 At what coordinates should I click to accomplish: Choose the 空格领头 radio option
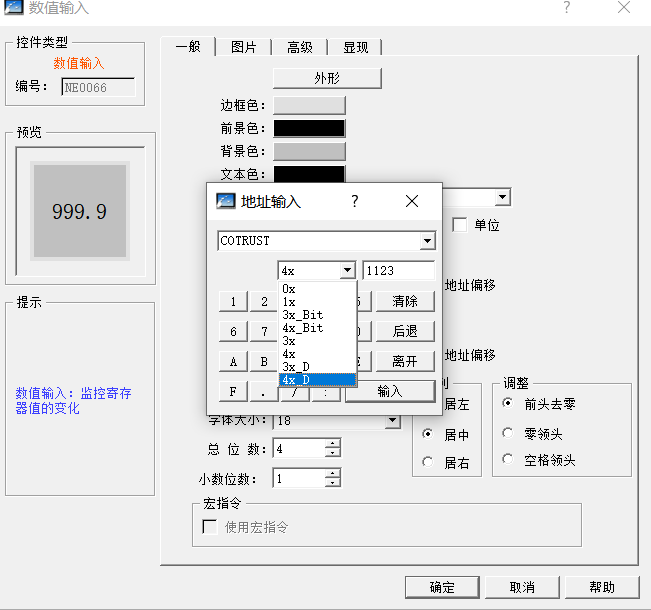pos(507,459)
